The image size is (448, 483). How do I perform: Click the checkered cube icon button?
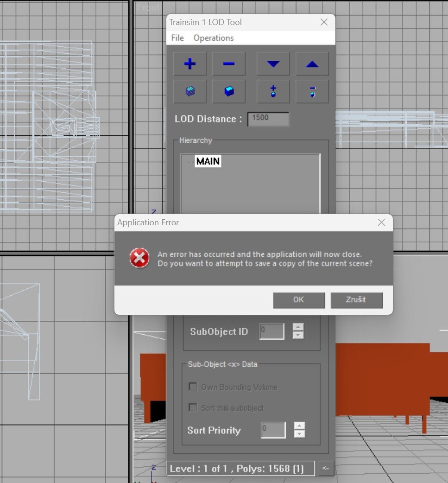coord(189,91)
